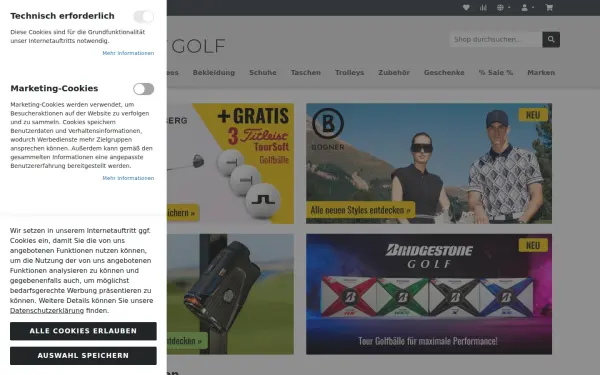Toggle the Technisch erforderlich switch
Viewport: 600px width, 375px height.
click(143, 16)
